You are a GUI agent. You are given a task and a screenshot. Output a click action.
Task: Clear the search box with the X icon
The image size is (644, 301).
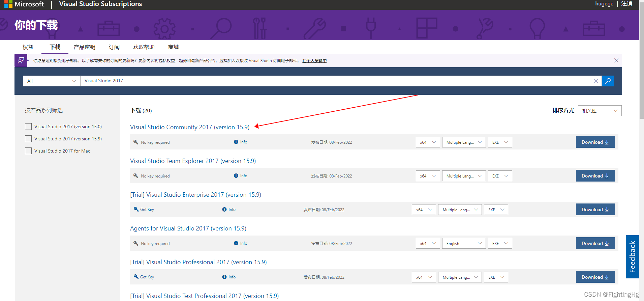click(596, 81)
